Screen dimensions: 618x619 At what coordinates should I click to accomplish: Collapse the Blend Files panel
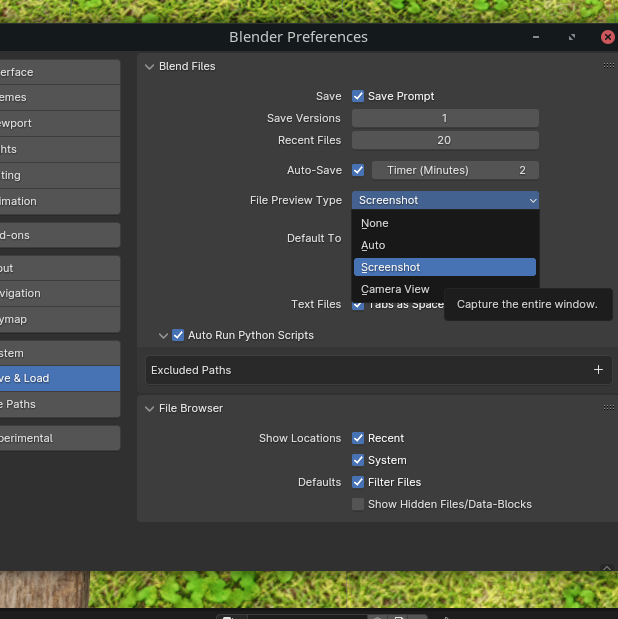point(149,66)
